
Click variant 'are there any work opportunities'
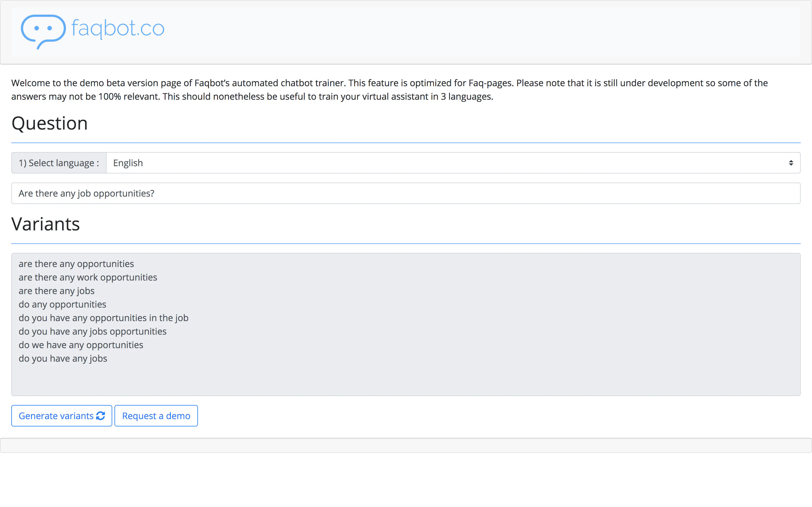(x=88, y=277)
